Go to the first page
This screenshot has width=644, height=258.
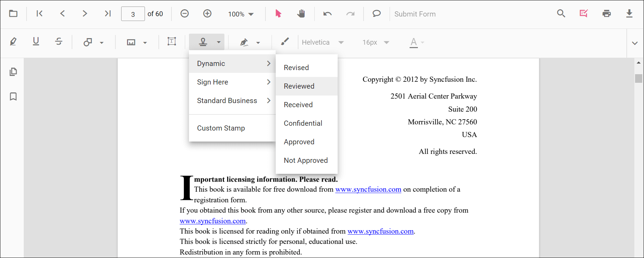tap(40, 14)
